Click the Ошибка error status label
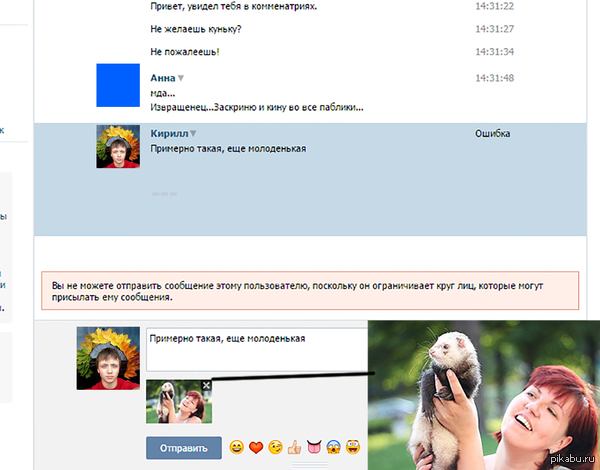 493,134
